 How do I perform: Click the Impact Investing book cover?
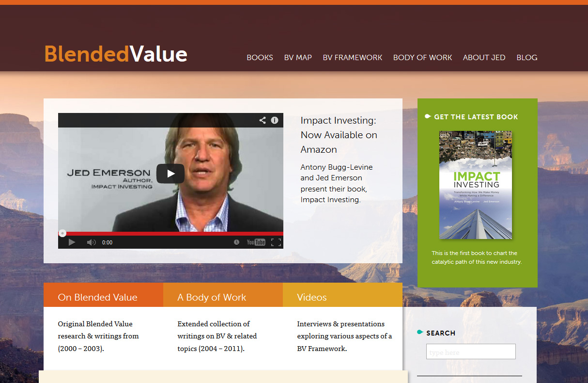pos(476,185)
